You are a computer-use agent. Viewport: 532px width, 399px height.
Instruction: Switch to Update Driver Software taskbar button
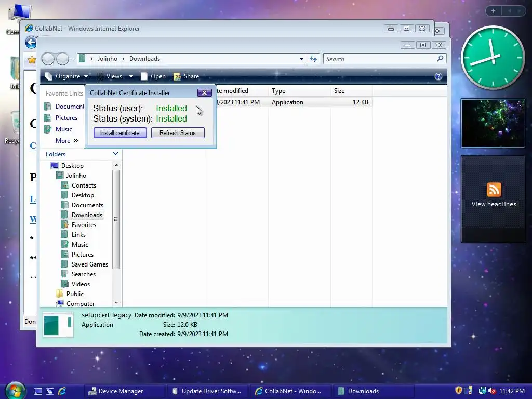click(207, 391)
